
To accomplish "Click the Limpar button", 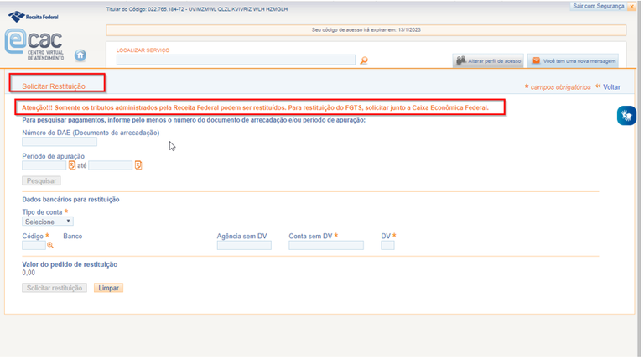I will (x=108, y=288).
